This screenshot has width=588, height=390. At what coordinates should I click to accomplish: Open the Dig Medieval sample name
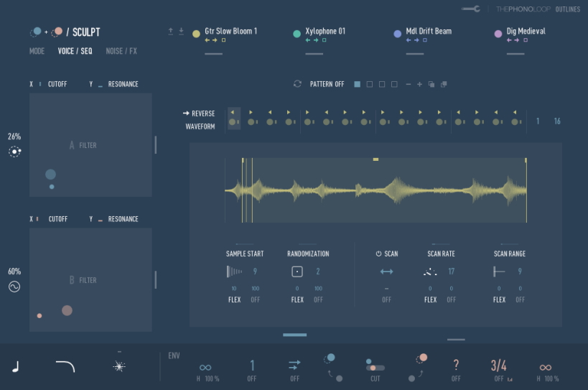point(526,31)
